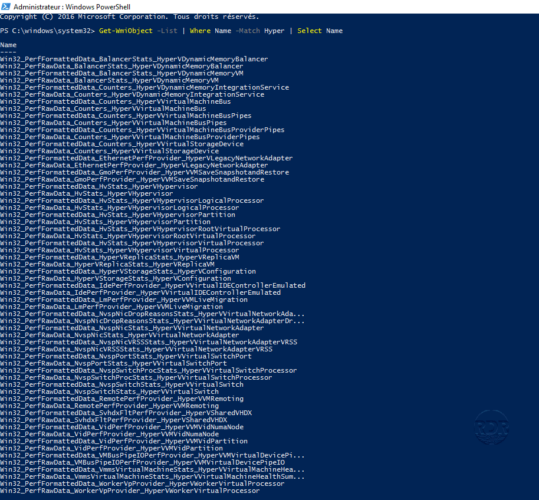Image resolution: width=539 pixels, height=500 pixels.
Task: Select Win32_PerfFormattedData_HyperVReplicaStats_HyperVReplicaVM line
Action: coord(120,257)
